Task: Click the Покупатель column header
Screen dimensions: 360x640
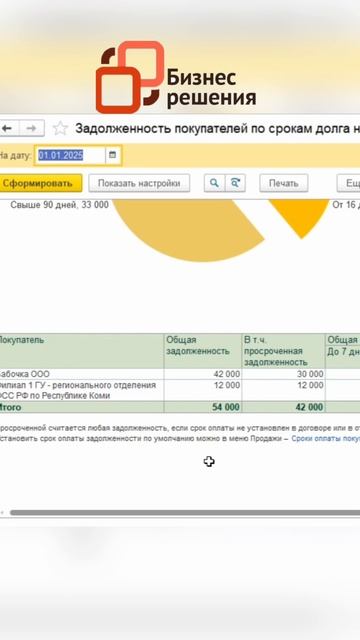Action: click(x=82, y=351)
